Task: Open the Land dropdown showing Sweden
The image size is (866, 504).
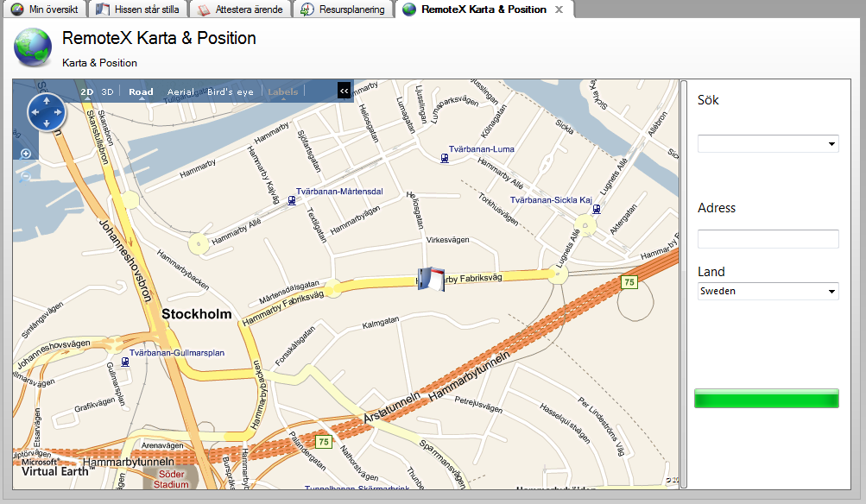Action: tap(831, 292)
